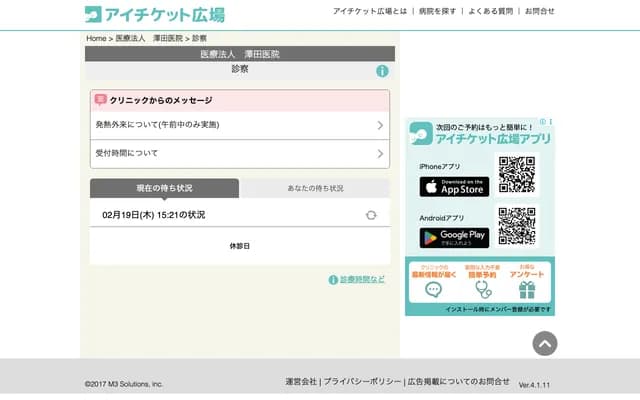This screenshot has width=640, height=400.
Task: Open the 診療時間など link
Action: click(362, 280)
